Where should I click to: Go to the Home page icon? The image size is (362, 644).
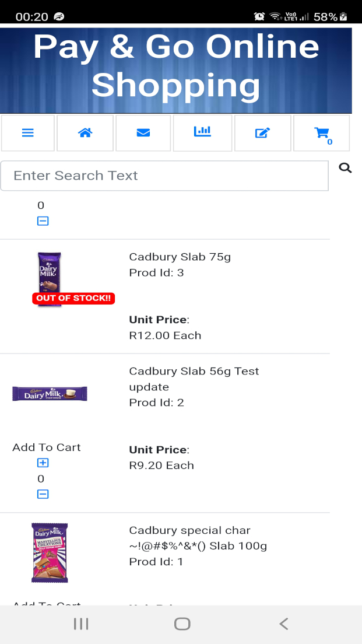(x=85, y=133)
